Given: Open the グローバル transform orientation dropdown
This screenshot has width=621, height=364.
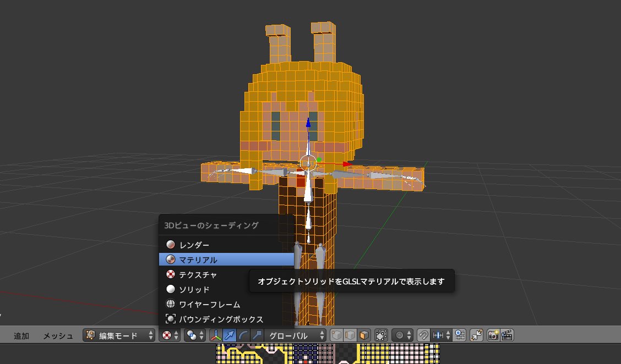Looking at the screenshot, I should (x=295, y=335).
